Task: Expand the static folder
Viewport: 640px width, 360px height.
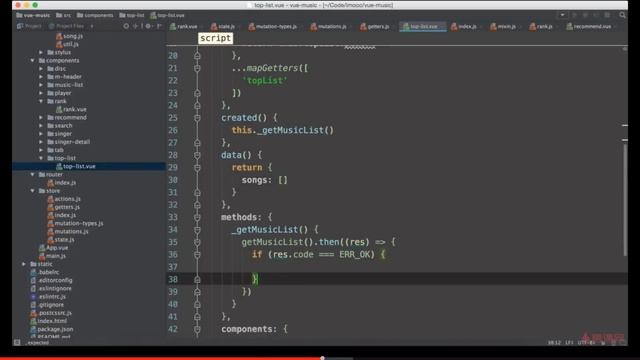Action: pyautogui.click(x=24, y=264)
